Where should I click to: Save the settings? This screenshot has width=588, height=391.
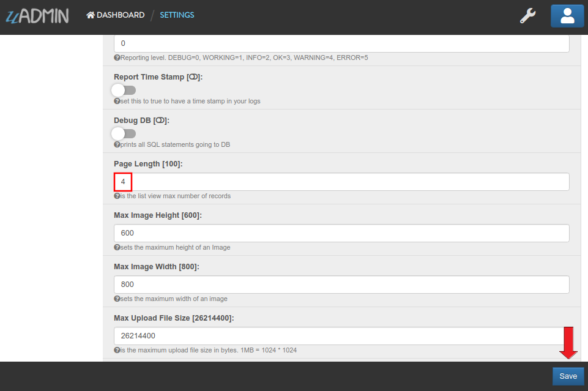tap(568, 376)
